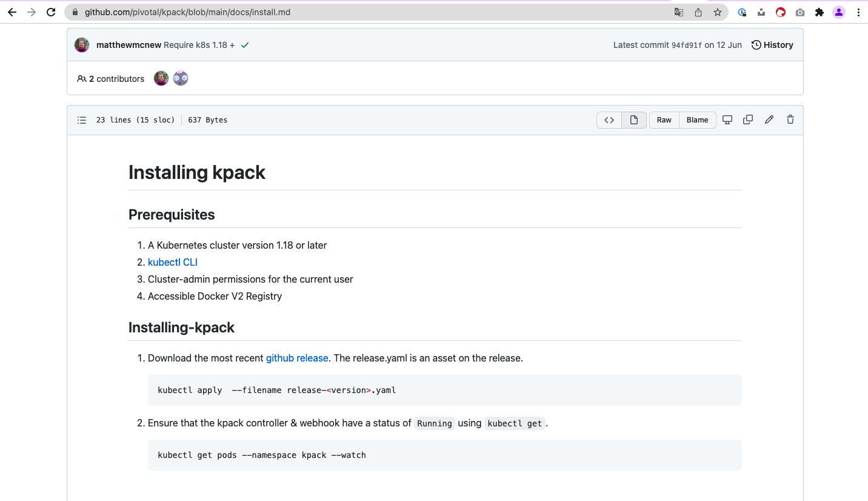View file commit History
The height and width of the screenshot is (501, 868).
pyautogui.click(x=772, y=45)
